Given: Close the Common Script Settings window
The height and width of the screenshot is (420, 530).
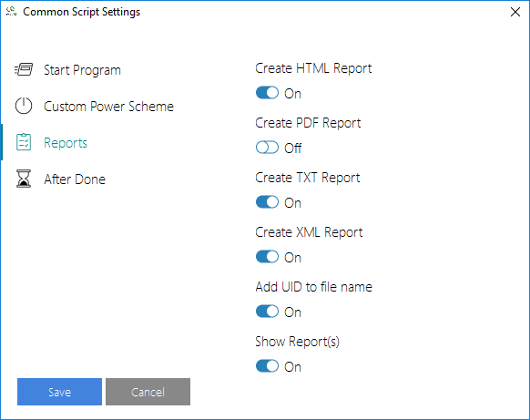Looking at the screenshot, I should click(x=515, y=12).
